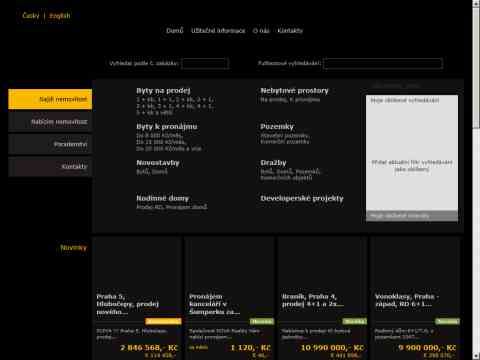The width and height of the screenshot is (480, 360).
Task: Open Poradenství sidebar item
Action: click(50, 144)
